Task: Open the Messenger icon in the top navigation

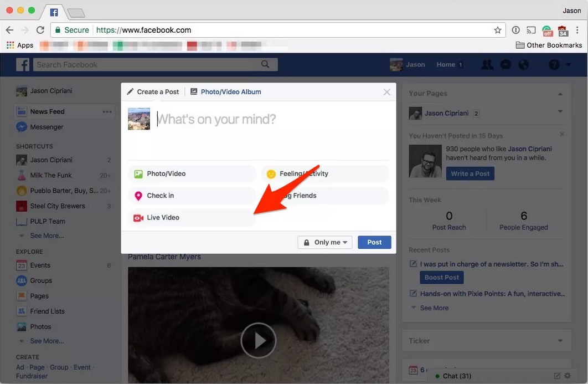Action: click(x=506, y=64)
